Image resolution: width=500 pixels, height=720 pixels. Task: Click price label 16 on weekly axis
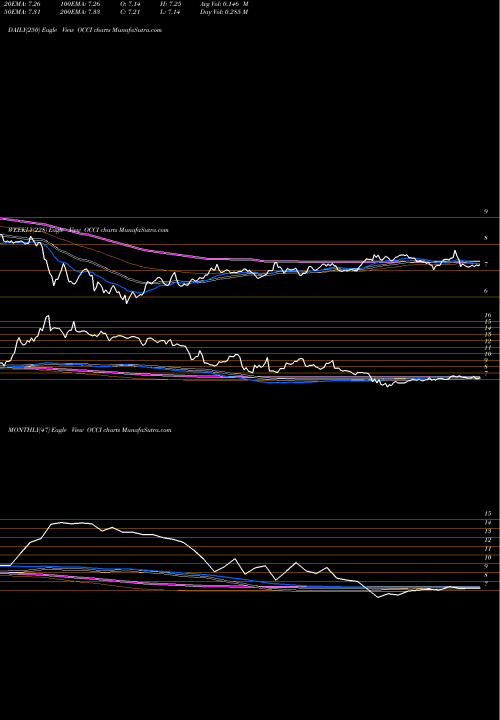[x=488, y=315]
